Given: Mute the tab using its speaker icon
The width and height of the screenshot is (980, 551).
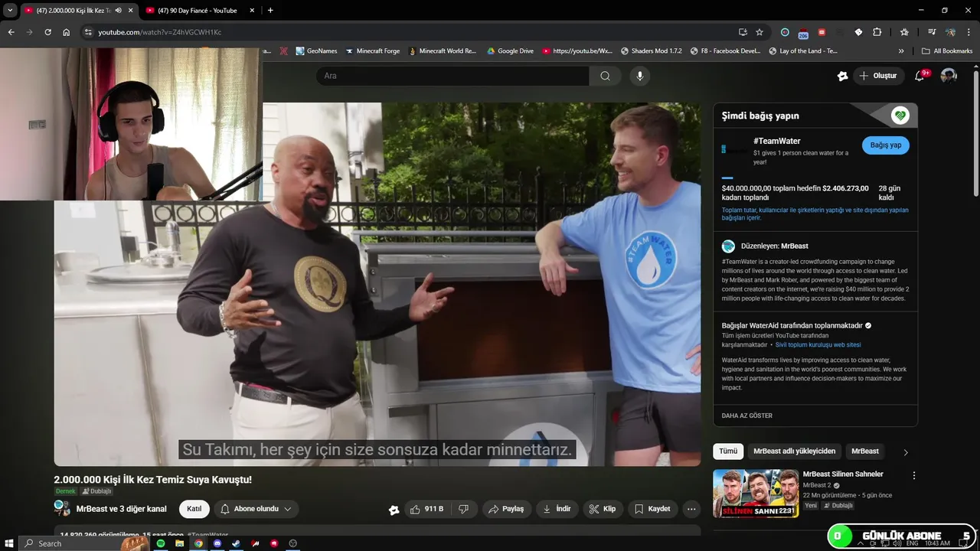Looking at the screenshot, I should [118, 11].
